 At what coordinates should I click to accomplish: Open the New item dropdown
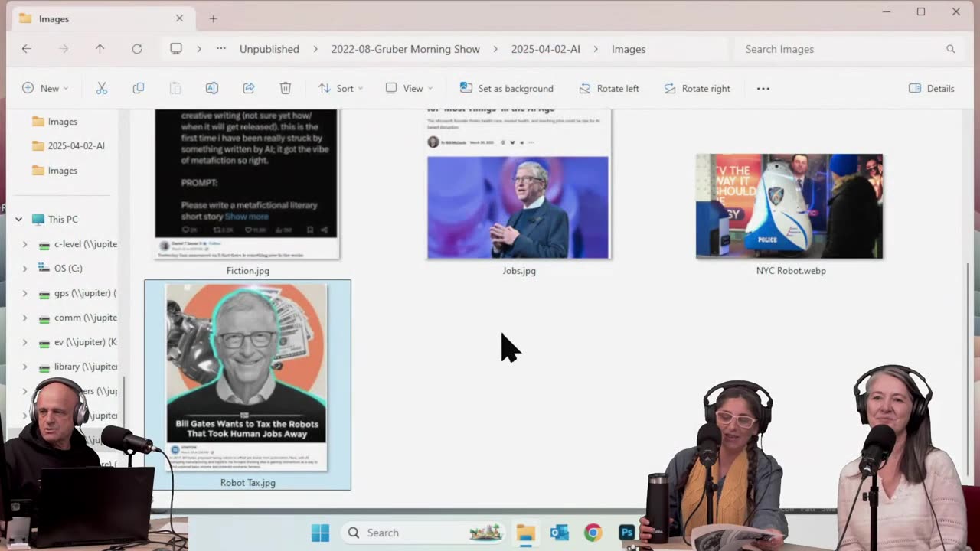[45, 89]
